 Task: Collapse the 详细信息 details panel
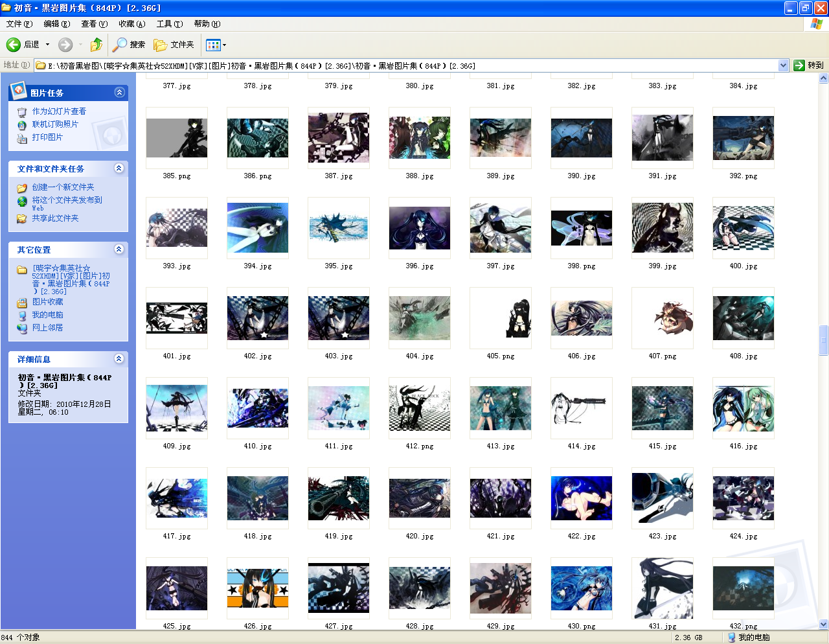click(119, 359)
